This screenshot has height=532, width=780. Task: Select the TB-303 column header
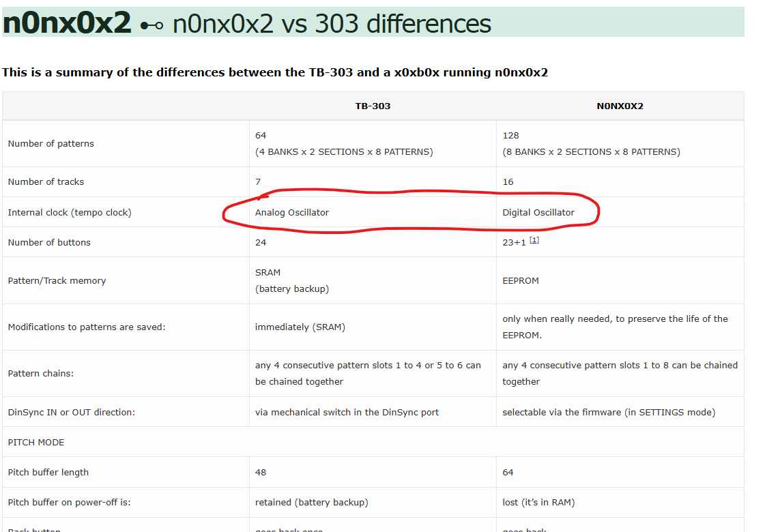373,106
